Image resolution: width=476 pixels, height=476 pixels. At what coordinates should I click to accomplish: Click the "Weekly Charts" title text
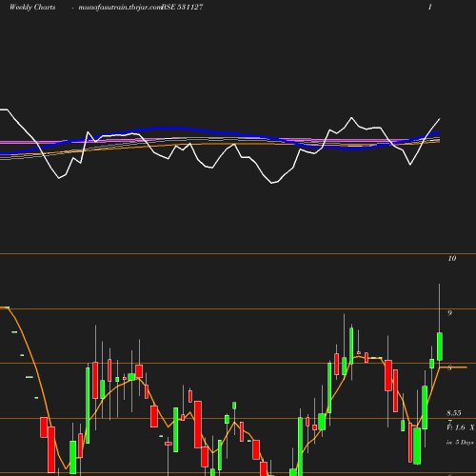click(32, 7)
